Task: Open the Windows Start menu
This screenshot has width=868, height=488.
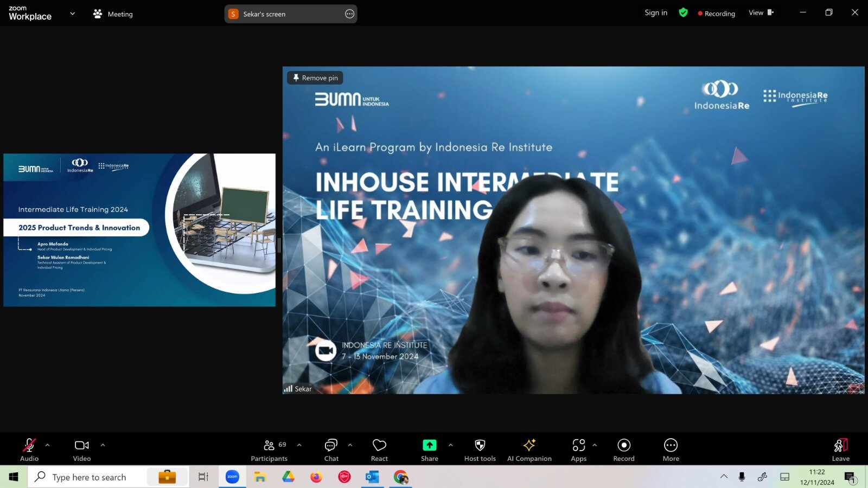Action: [14, 477]
